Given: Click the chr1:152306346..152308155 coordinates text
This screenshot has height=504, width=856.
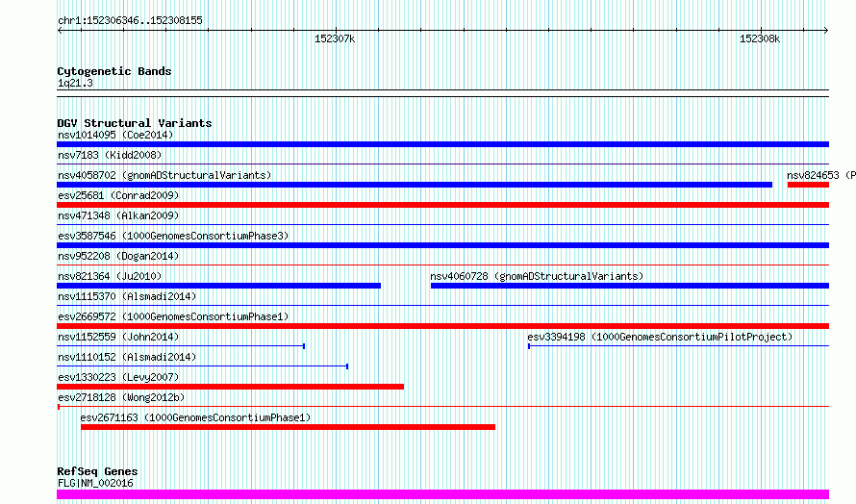Looking at the screenshot, I should [130, 21].
